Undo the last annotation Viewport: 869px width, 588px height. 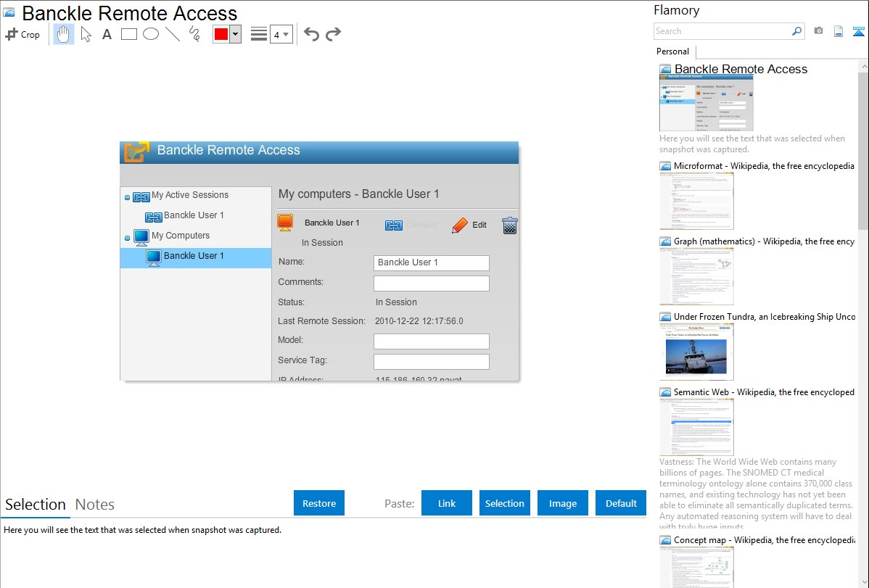tap(311, 34)
